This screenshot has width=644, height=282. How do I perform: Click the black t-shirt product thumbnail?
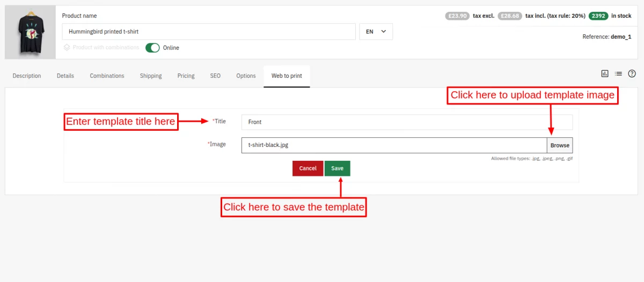[30, 32]
